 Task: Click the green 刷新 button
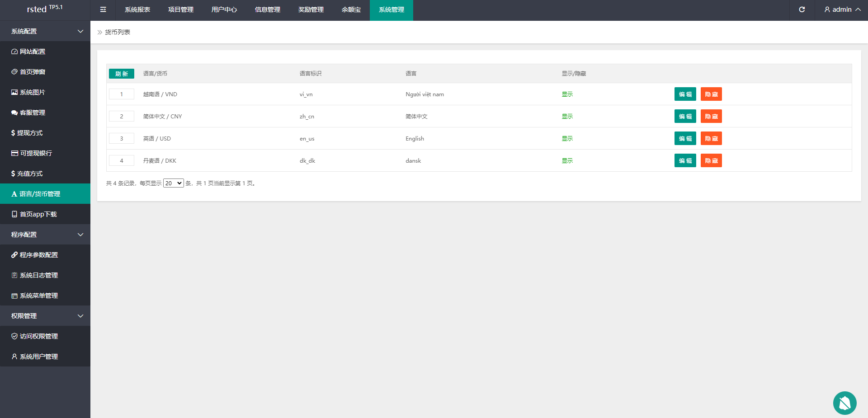point(121,74)
